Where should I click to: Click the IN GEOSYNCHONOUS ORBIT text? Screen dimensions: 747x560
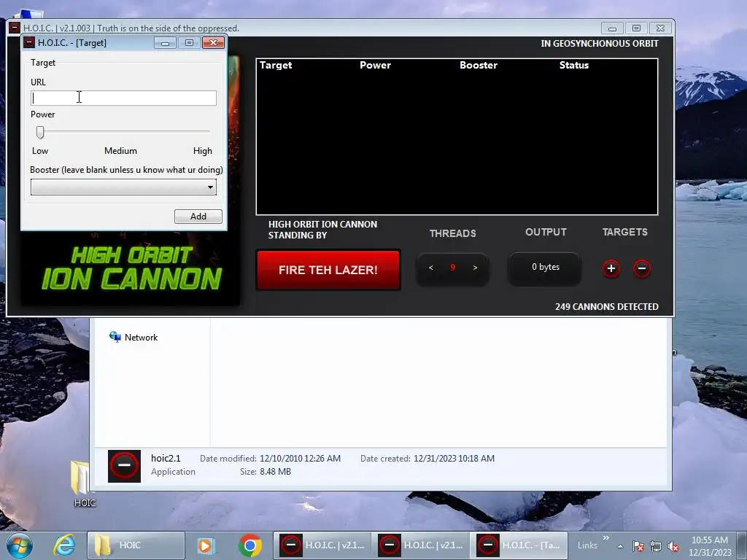tap(600, 43)
